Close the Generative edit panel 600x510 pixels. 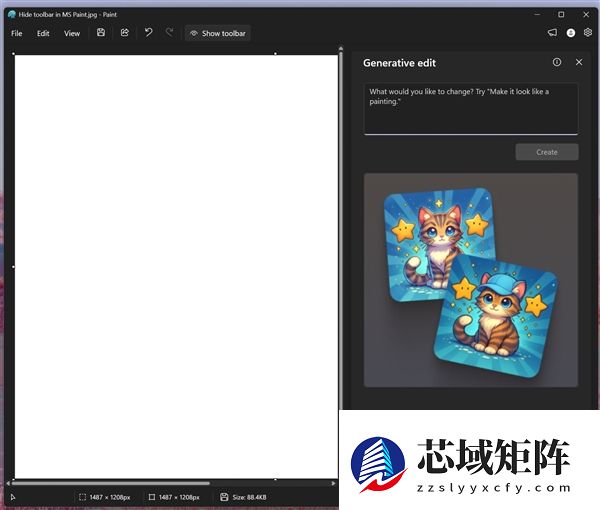tap(579, 62)
